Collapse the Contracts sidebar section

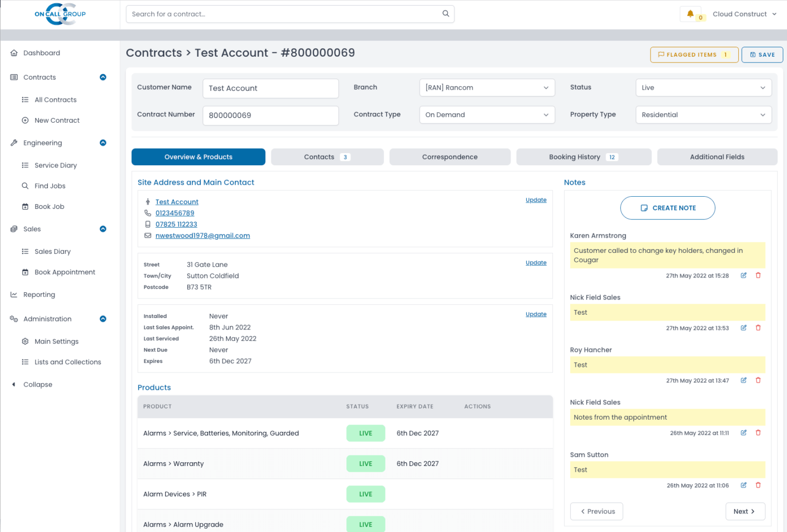[x=103, y=77]
